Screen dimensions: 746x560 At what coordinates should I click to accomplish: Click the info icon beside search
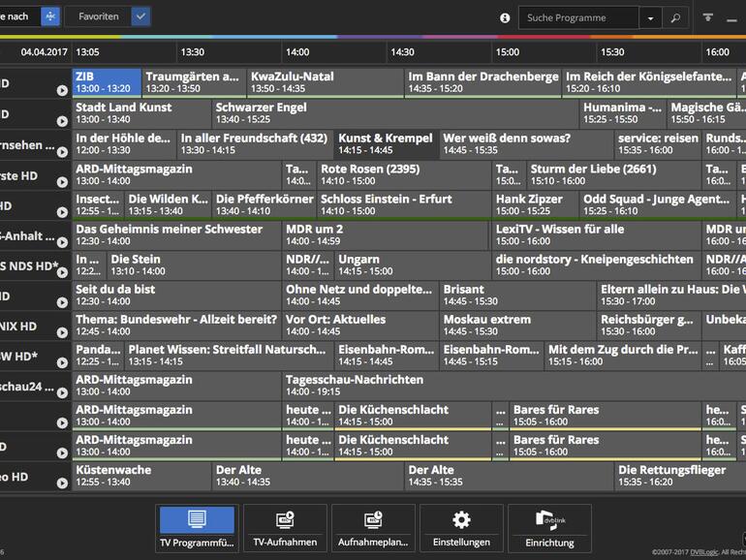point(505,17)
